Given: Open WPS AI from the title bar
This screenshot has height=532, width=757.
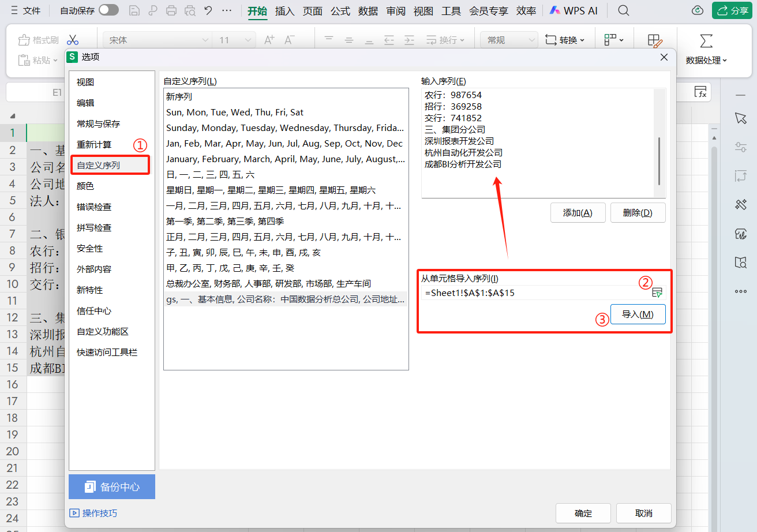Looking at the screenshot, I should [x=573, y=10].
